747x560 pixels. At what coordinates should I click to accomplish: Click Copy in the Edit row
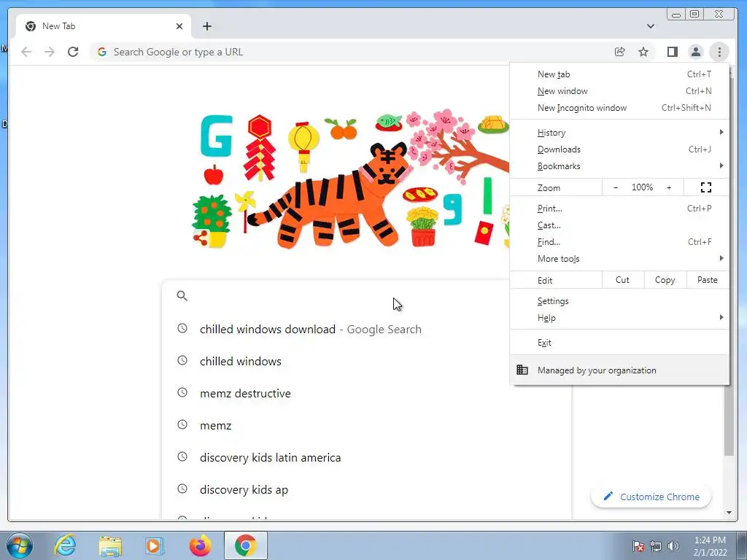pyautogui.click(x=665, y=280)
